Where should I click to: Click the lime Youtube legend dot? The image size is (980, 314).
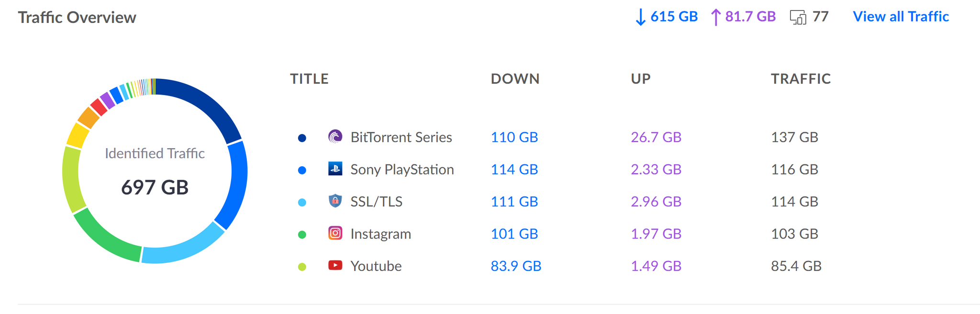[302, 267]
